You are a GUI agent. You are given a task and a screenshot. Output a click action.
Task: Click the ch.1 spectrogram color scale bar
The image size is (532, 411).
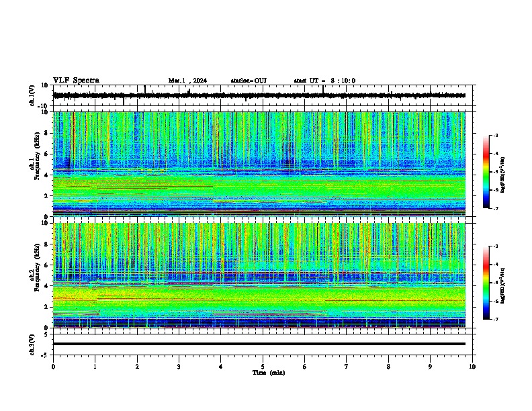point(486,172)
